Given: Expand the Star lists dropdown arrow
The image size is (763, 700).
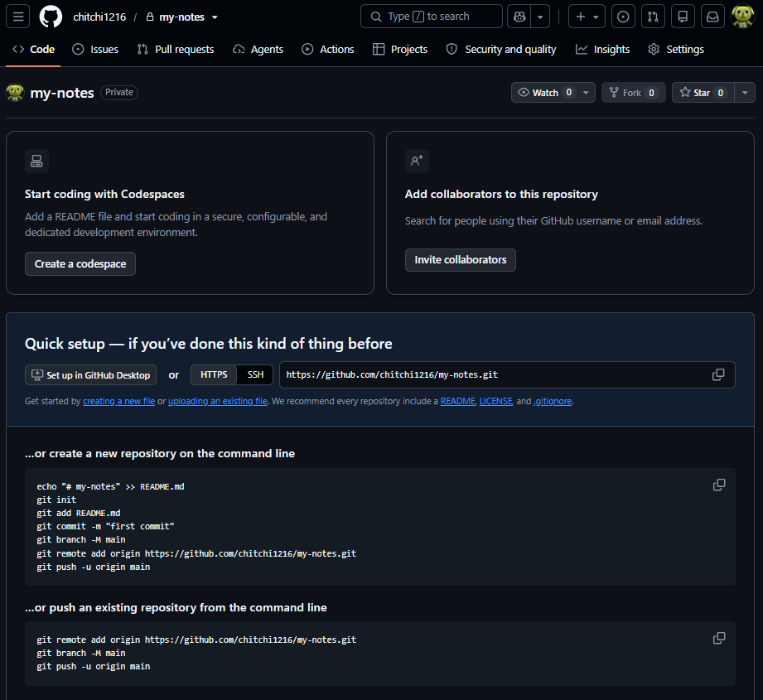Looking at the screenshot, I should 745,93.
